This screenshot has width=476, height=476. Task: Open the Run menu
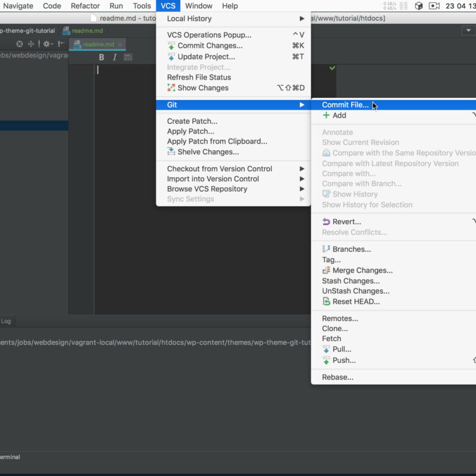coord(116,6)
